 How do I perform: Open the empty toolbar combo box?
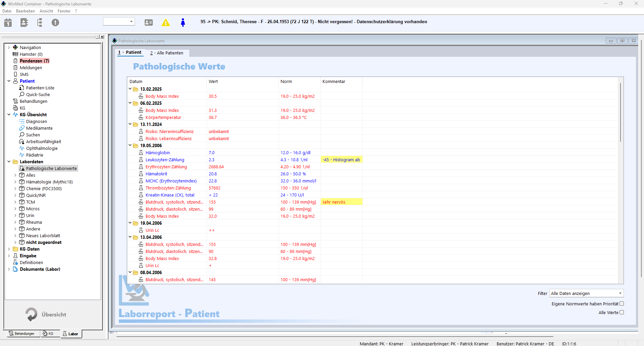[x=119, y=21]
